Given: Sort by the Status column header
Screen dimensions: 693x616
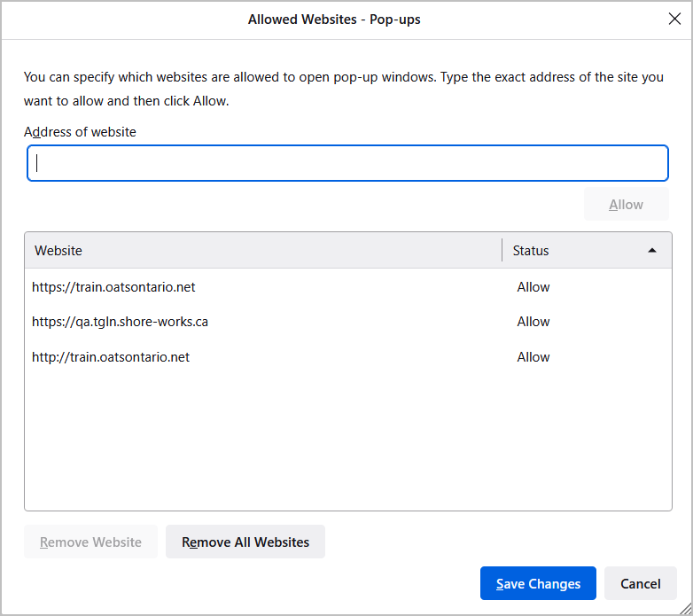Looking at the screenshot, I should point(567,251).
